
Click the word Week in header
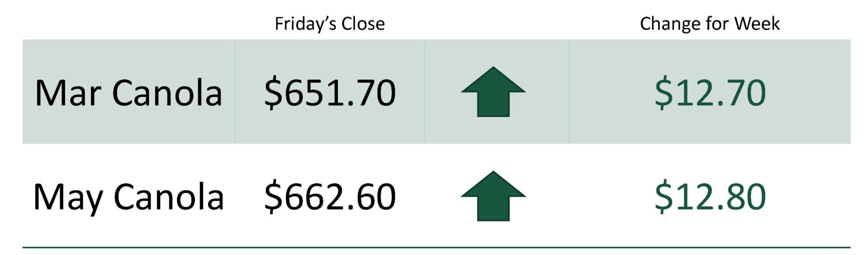(x=757, y=24)
